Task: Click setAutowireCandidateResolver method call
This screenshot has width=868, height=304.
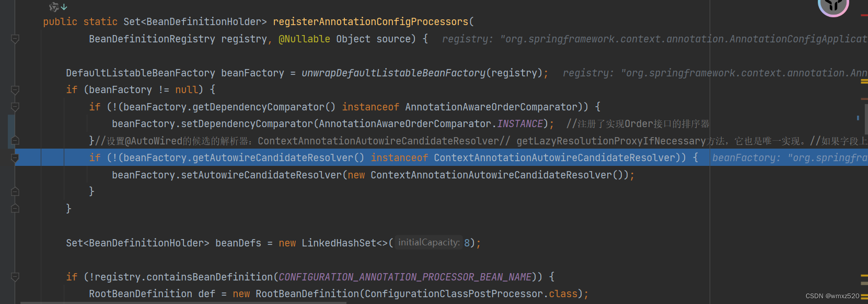Action: (x=261, y=175)
